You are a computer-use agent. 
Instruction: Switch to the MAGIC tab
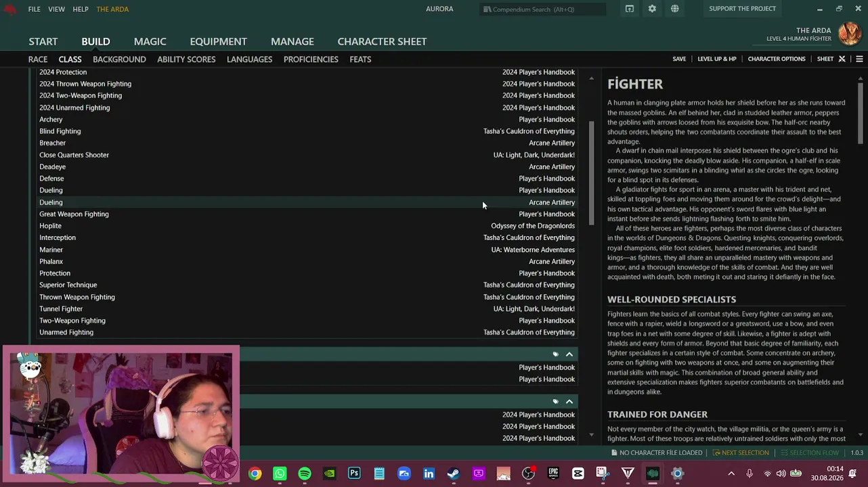coord(150,41)
